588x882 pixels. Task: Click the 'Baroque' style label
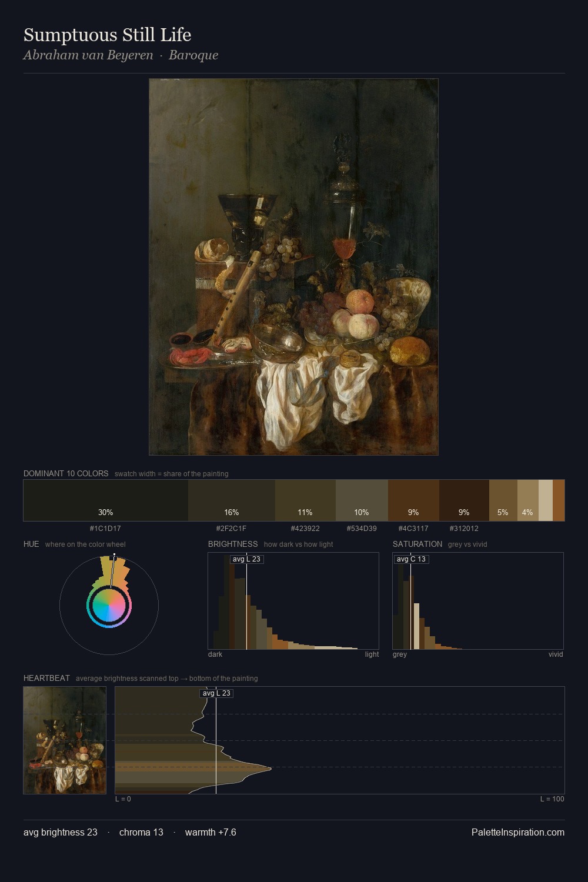pos(193,55)
